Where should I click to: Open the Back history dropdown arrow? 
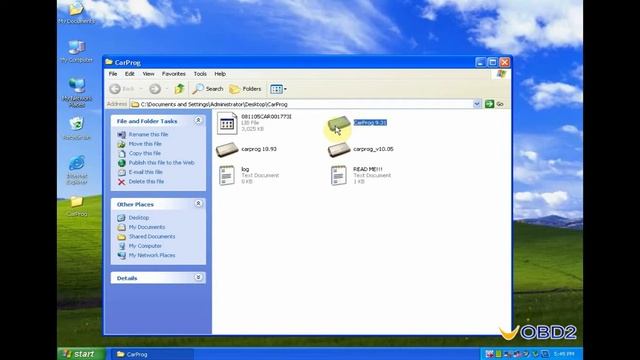point(141,89)
